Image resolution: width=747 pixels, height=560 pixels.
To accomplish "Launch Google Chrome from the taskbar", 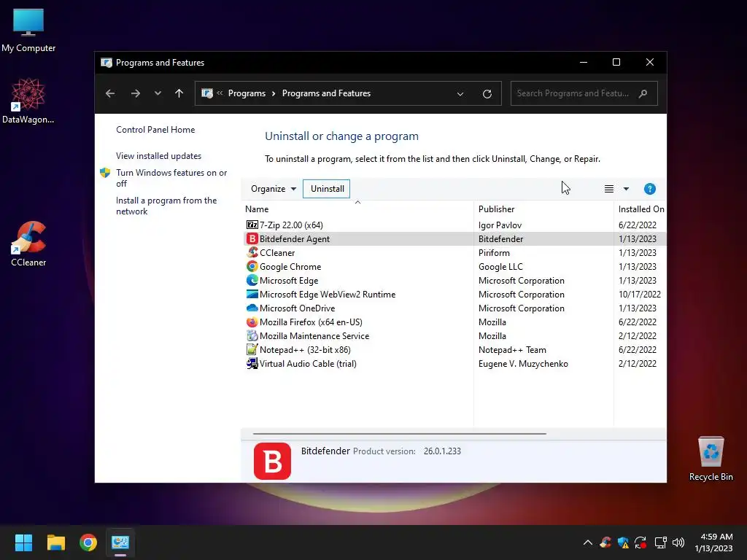I will tap(88, 542).
